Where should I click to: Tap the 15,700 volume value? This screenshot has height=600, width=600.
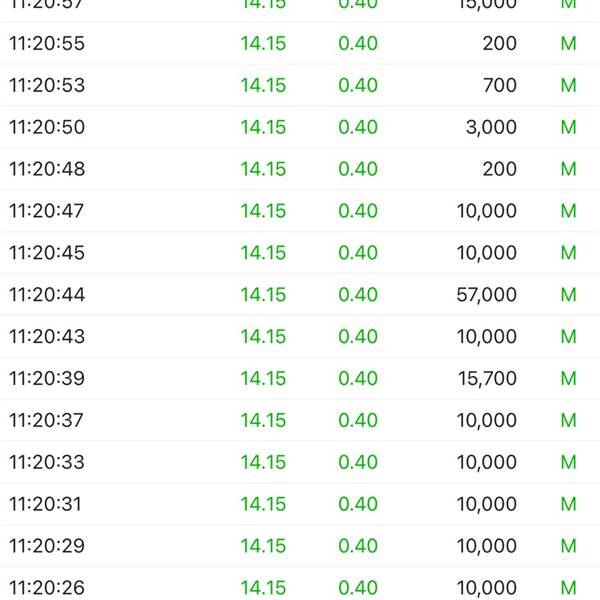point(488,379)
